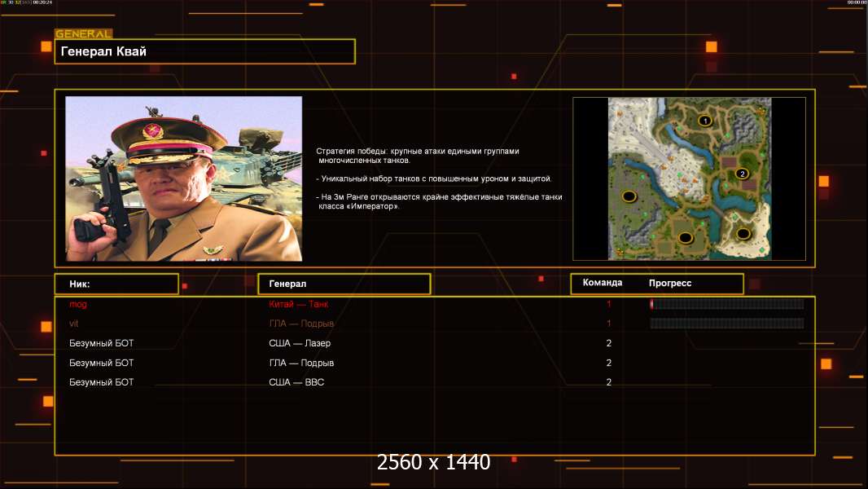Select the Генерал column header
The image size is (868, 489).
click(344, 284)
